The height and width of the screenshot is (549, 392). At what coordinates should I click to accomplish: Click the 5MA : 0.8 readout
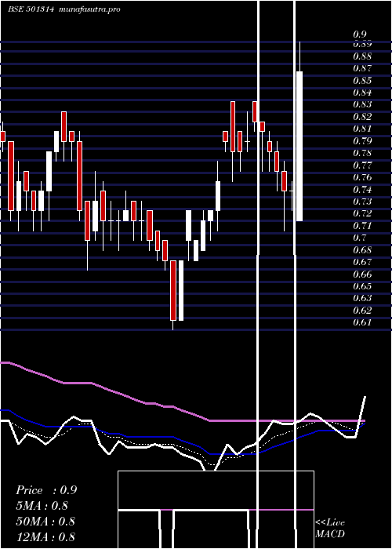(42, 506)
